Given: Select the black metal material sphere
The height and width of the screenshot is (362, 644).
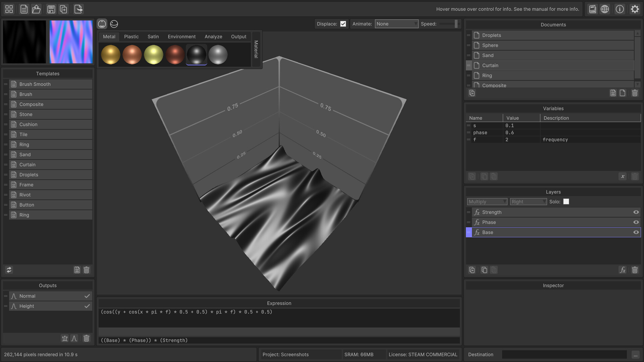Looking at the screenshot, I should pos(196,54).
